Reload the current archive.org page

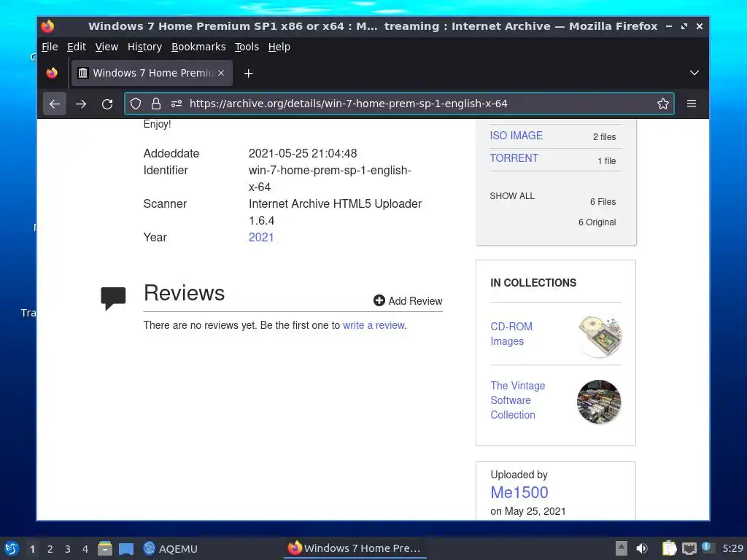[x=107, y=104]
